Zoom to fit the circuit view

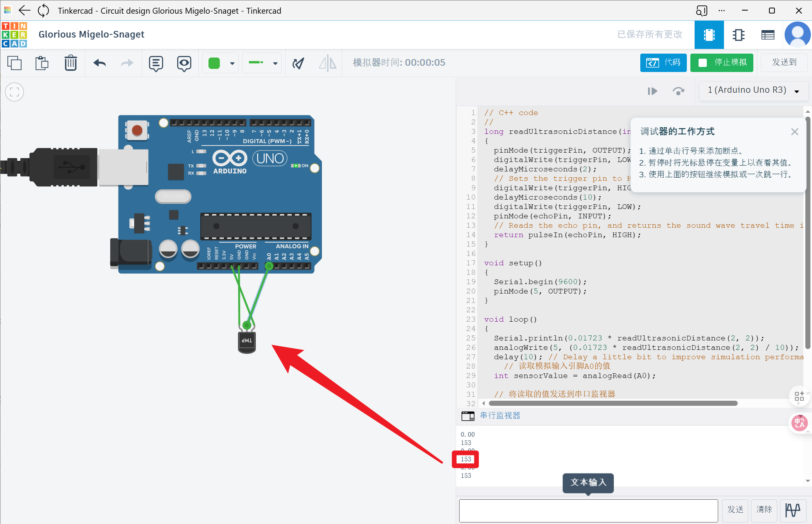coord(14,92)
